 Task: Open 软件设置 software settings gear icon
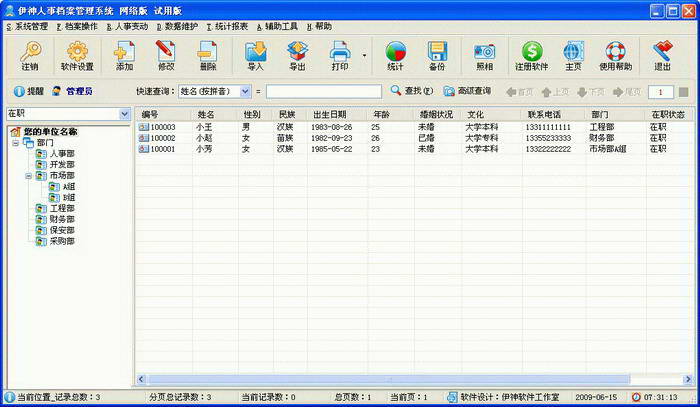click(77, 56)
